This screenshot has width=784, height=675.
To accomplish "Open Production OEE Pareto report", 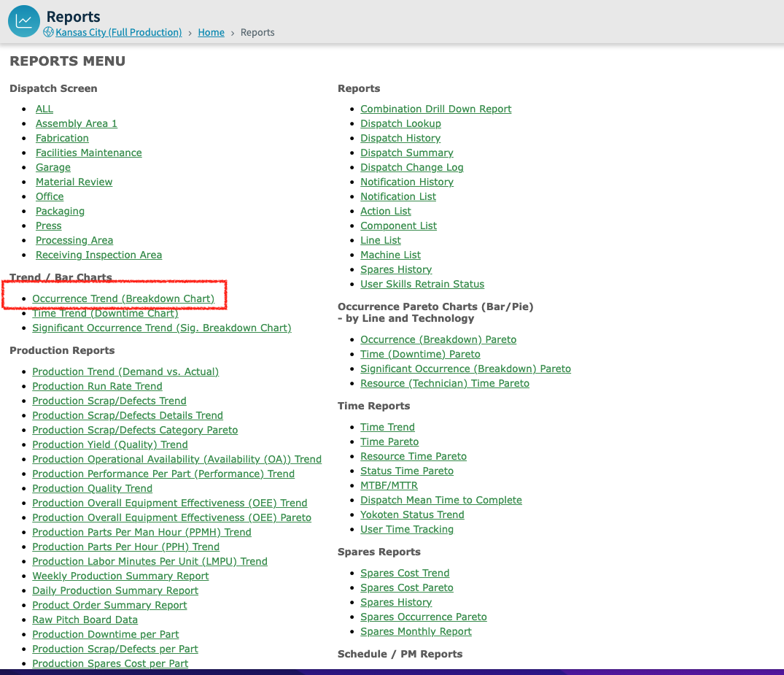I will click(171, 517).
